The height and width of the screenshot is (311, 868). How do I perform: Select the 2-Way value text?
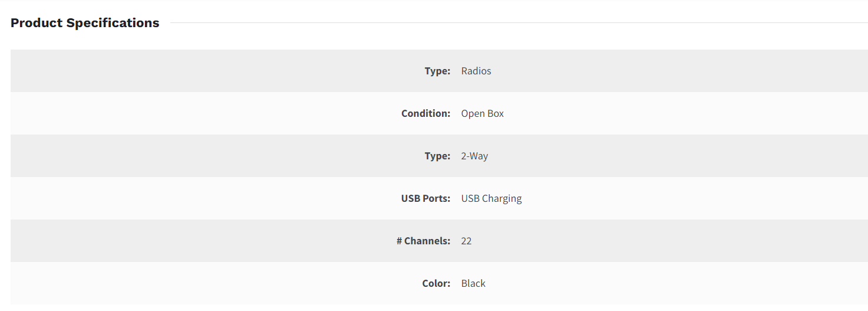475,156
